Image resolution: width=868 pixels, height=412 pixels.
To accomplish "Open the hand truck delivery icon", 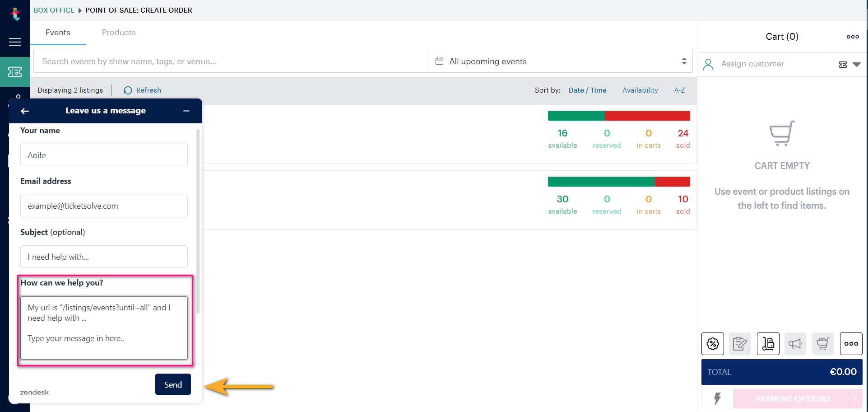I will point(768,344).
